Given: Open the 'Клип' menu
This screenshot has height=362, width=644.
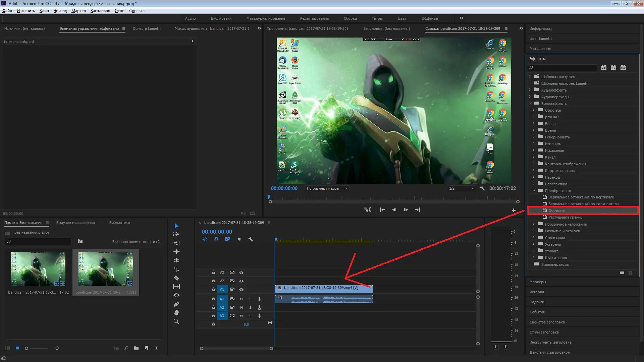Looking at the screenshot, I should point(44,11).
